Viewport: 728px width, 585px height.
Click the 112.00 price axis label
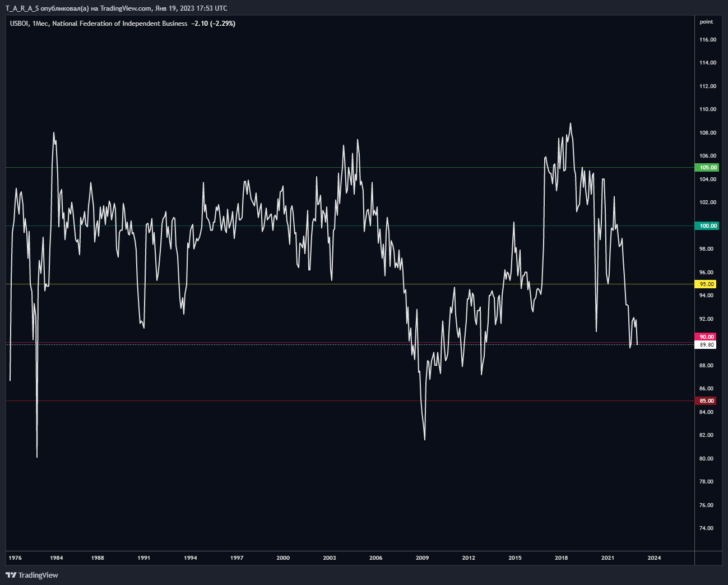pyautogui.click(x=708, y=86)
